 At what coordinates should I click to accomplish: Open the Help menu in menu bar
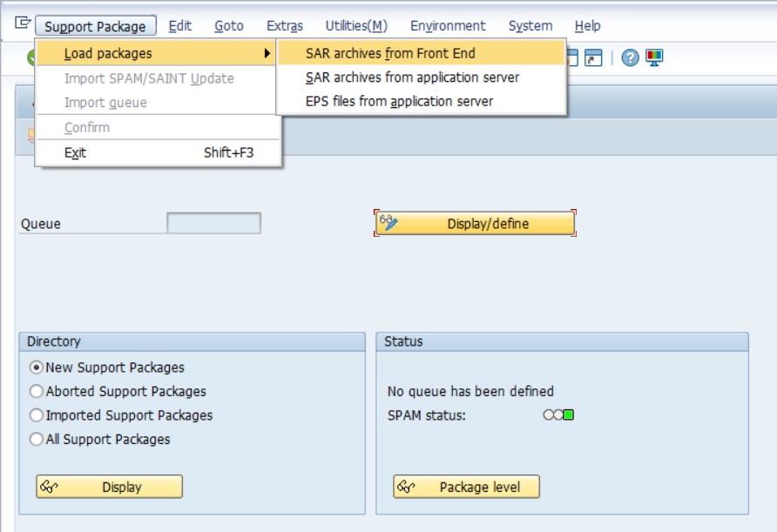coord(587,26)
